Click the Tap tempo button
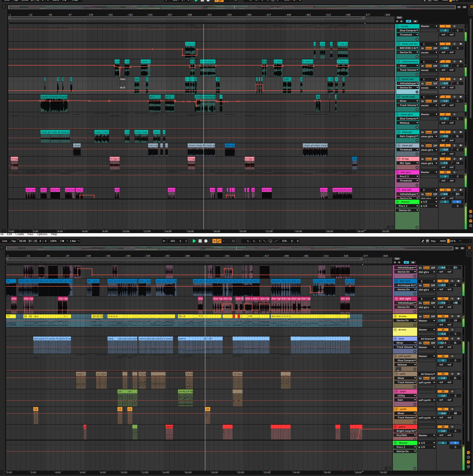 click(13, 241)
